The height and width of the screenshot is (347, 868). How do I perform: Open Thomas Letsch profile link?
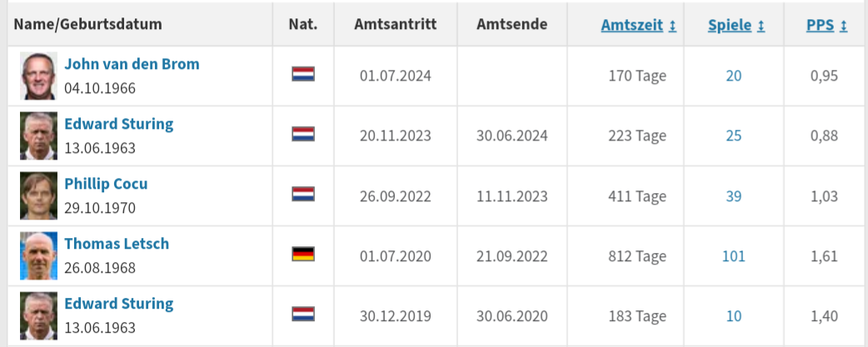pyautogui.click(x=117, y=244)
